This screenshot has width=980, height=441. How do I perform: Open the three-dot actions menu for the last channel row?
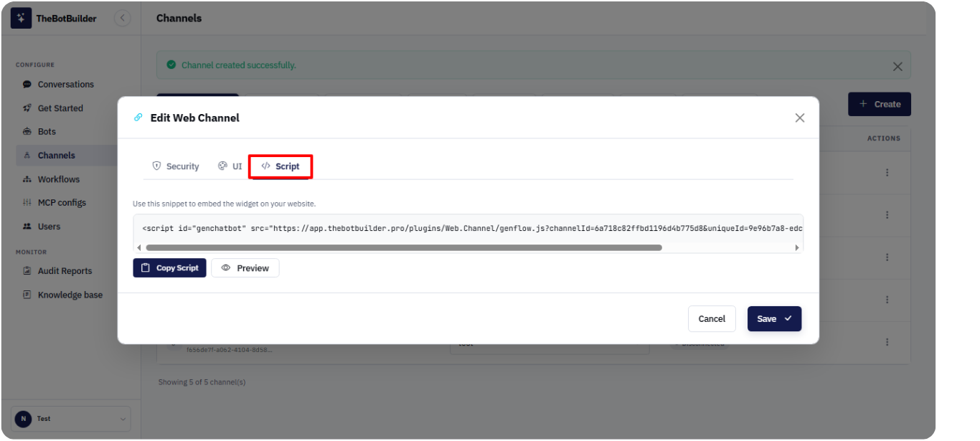(x=887, y=342)
